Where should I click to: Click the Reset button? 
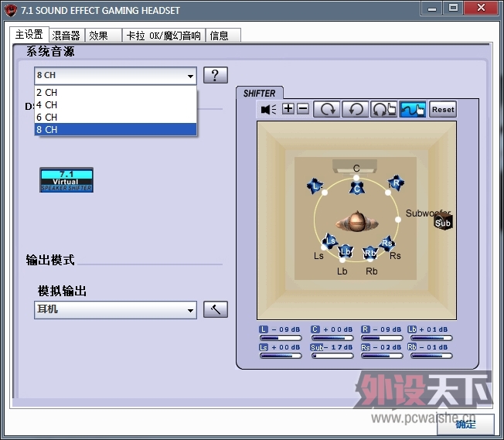pos(443,110)
